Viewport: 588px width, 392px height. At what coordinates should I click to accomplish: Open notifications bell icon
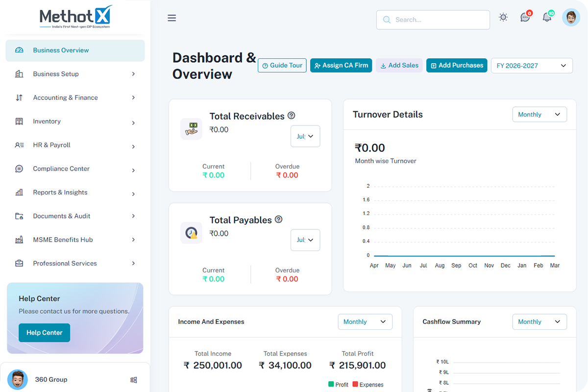547,17
